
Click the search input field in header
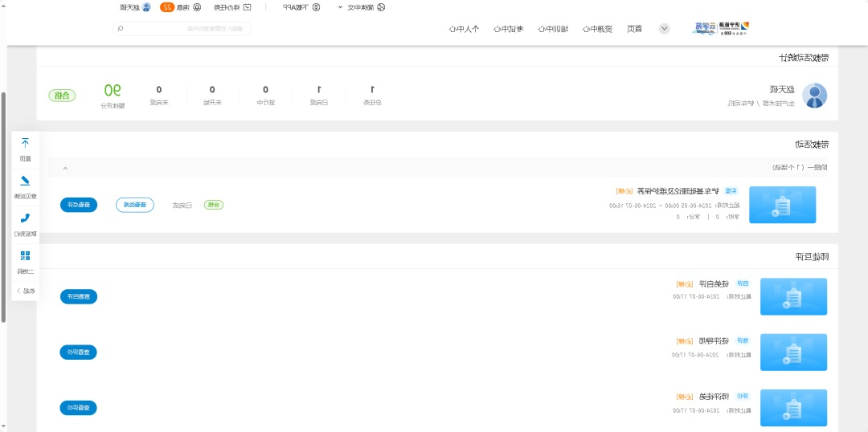(x=186, y=28)
